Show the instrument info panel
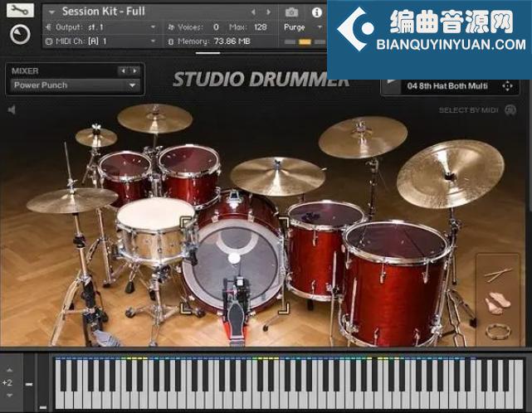Image resolution: width=532 pixels, height=413 pixels. (x=316, y=12)
